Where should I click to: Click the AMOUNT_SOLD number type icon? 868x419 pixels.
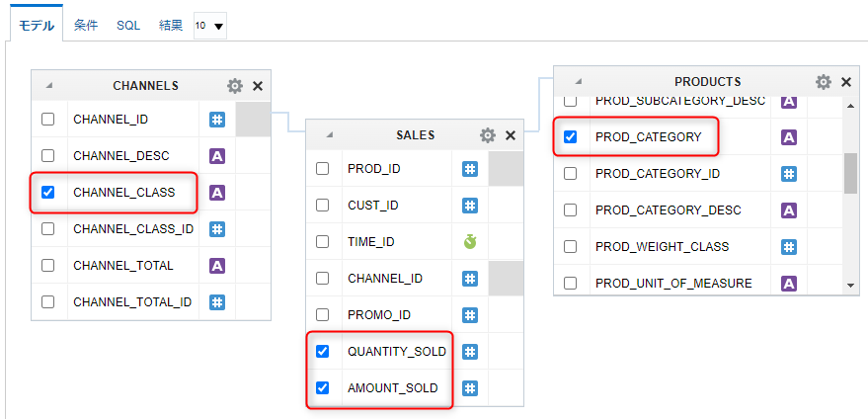470,388
